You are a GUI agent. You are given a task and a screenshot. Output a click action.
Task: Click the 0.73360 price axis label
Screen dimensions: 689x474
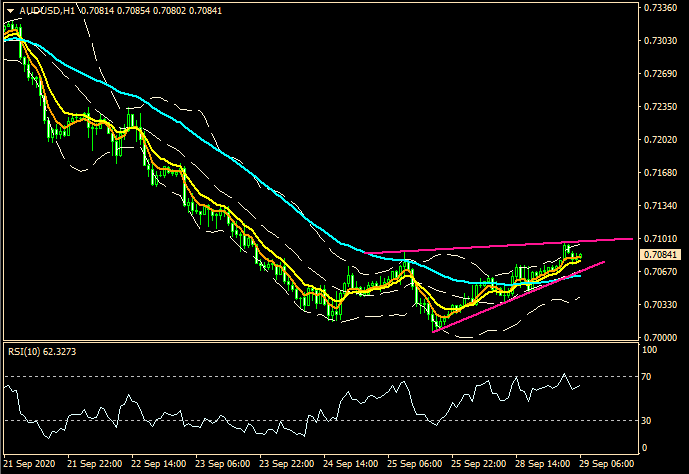[x=659, y=7]
